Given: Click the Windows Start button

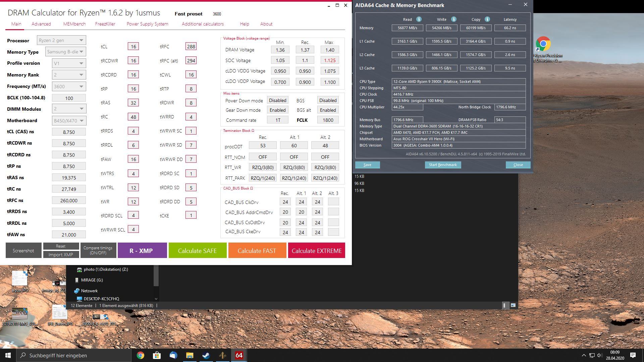Looking at the screenshot, I should 8,355.
